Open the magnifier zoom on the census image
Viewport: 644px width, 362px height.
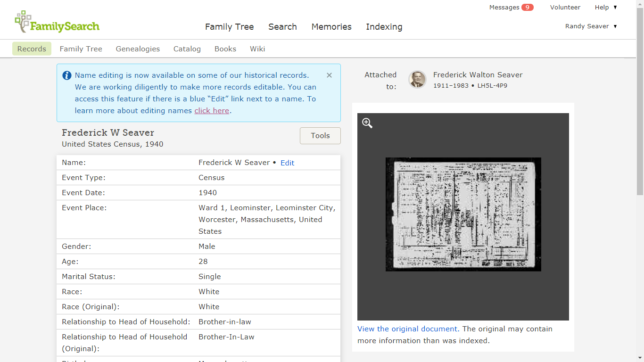tap(367, 123)
